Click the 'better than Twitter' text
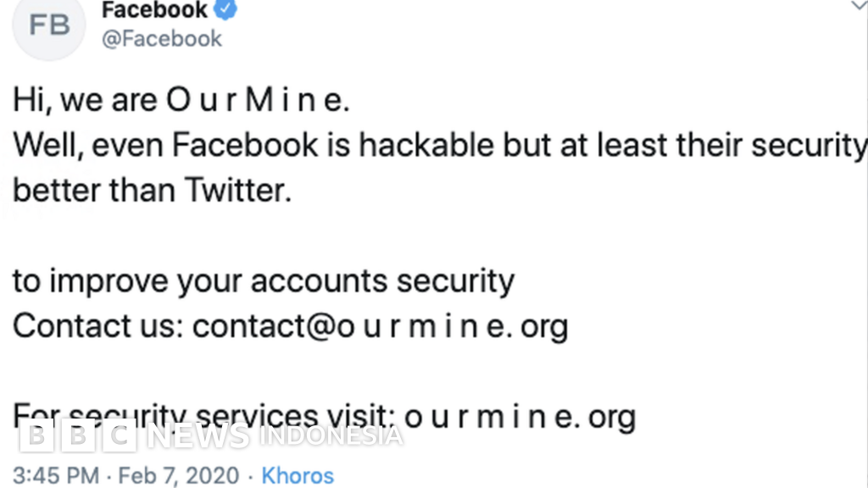Viewport: 868px width, 488px height. [153, 191]
